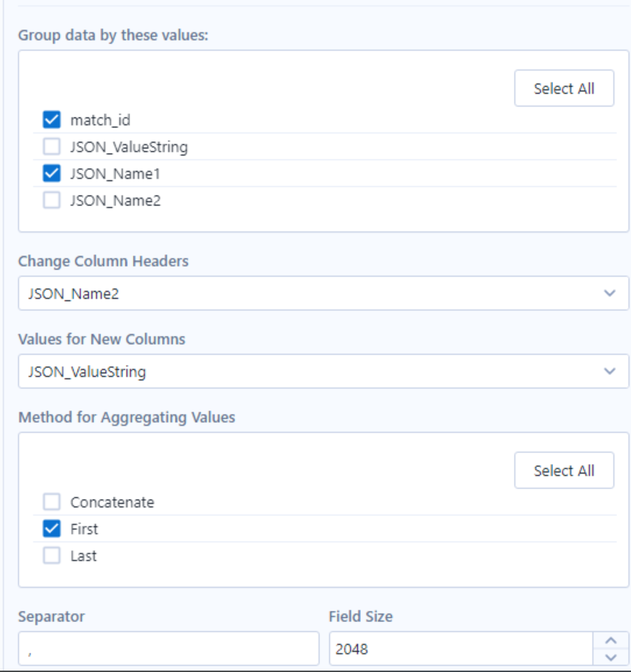Click into the Separator text field
631x672 pixels.
pos(169,649)
